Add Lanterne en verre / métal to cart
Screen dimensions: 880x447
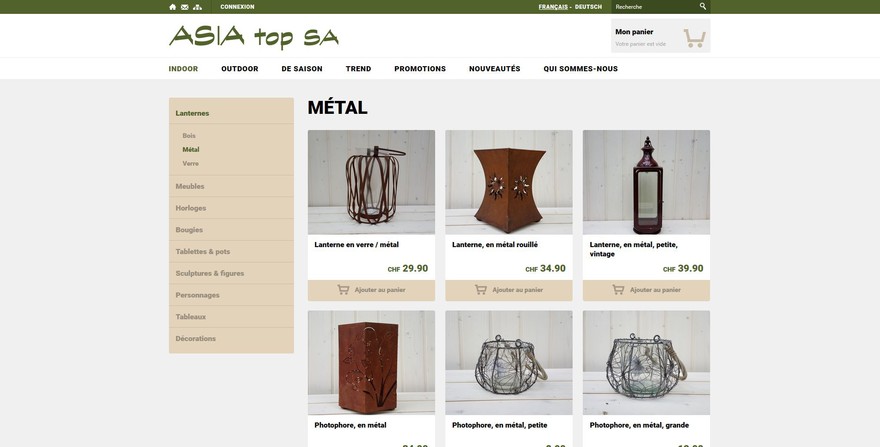pos(371,290)
